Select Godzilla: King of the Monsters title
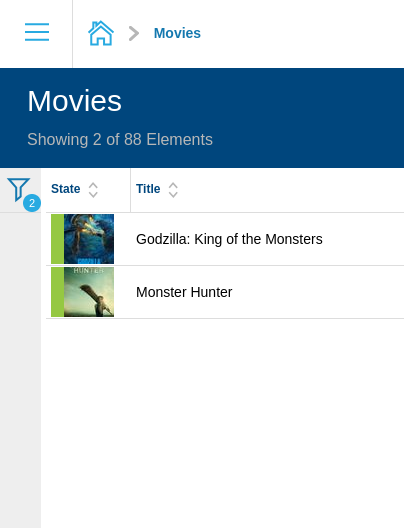404x528 pixels. coord(229,239)
